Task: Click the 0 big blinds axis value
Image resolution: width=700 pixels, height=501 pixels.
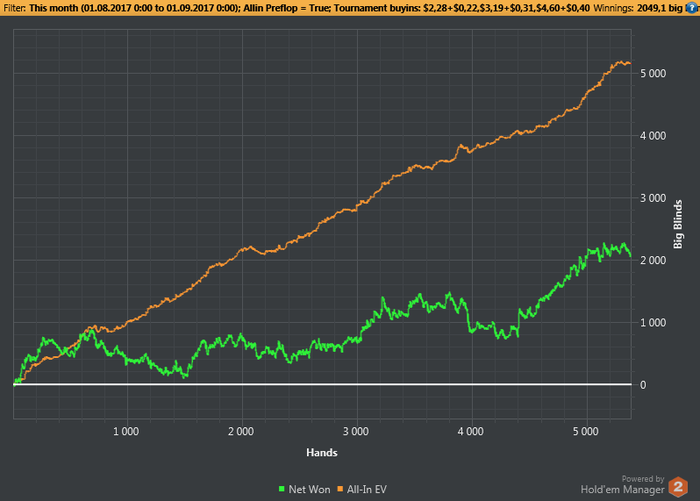Action: [x=643, y=385]
